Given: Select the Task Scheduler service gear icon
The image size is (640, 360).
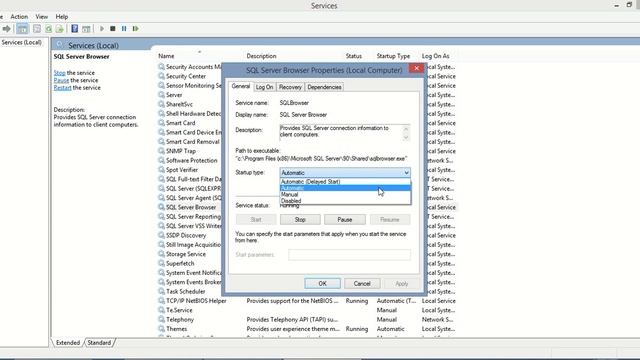Looking at the screenshot, I should (162, 291).
